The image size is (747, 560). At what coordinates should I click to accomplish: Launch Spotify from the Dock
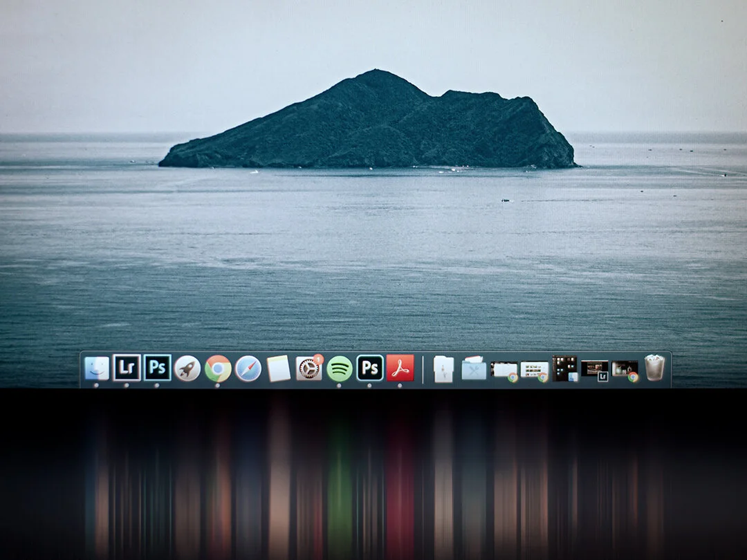tap(339, 368)
